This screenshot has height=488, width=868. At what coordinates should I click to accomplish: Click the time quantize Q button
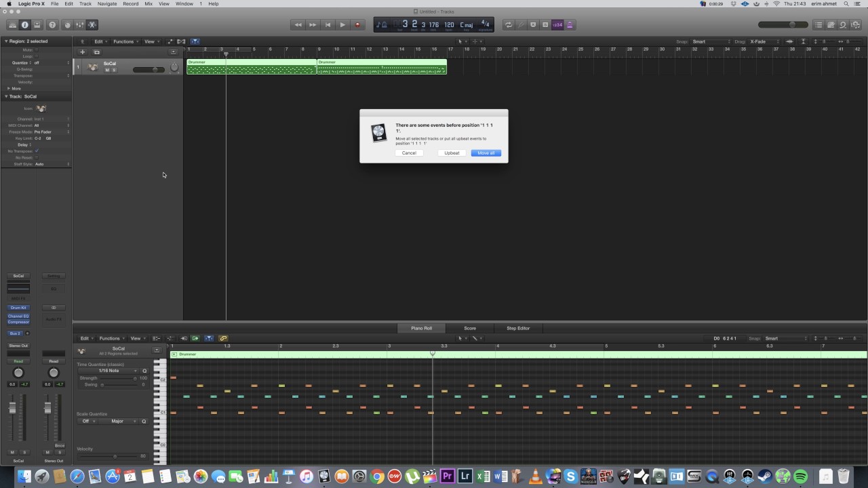[x=144, y=371]
